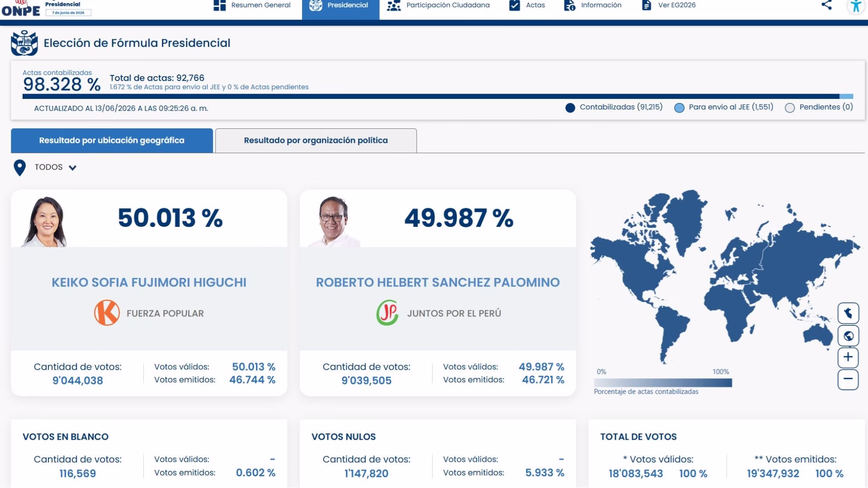Viewport: 868px width, 488px height.
Task: Click the Resumen General grid icon
Action: [x=220, y=5]
